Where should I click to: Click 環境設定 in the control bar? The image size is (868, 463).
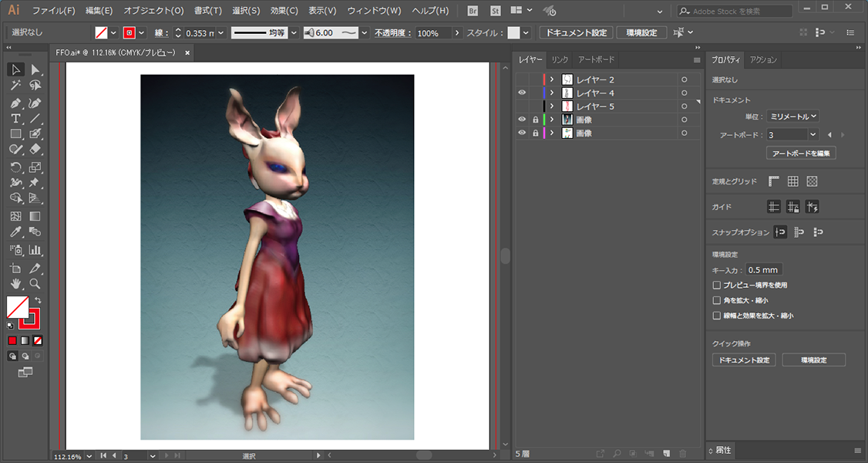[641, 32]
